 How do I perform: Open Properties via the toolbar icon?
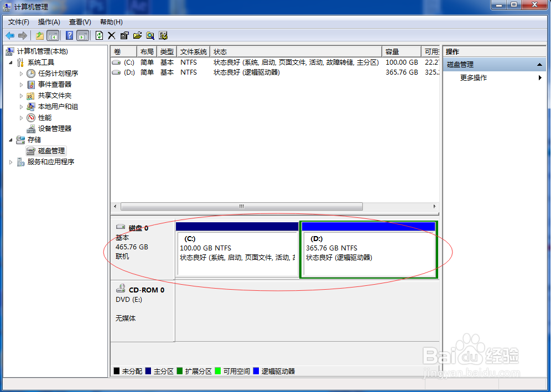pos(124,35)
